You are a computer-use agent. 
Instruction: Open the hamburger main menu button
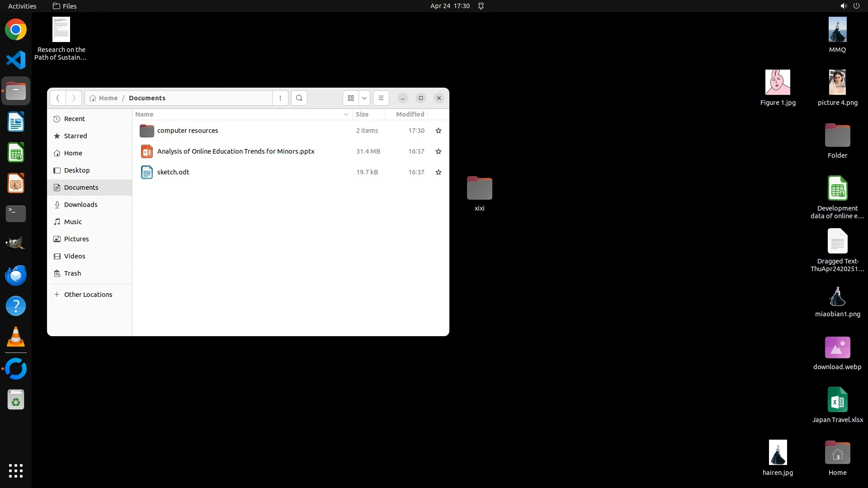pos(381,98)
